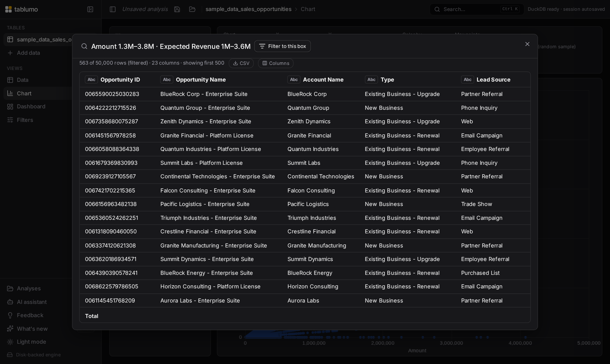Click Crestline Financial account cell
The width and height of the screenshot is (610, 364).
311,231
